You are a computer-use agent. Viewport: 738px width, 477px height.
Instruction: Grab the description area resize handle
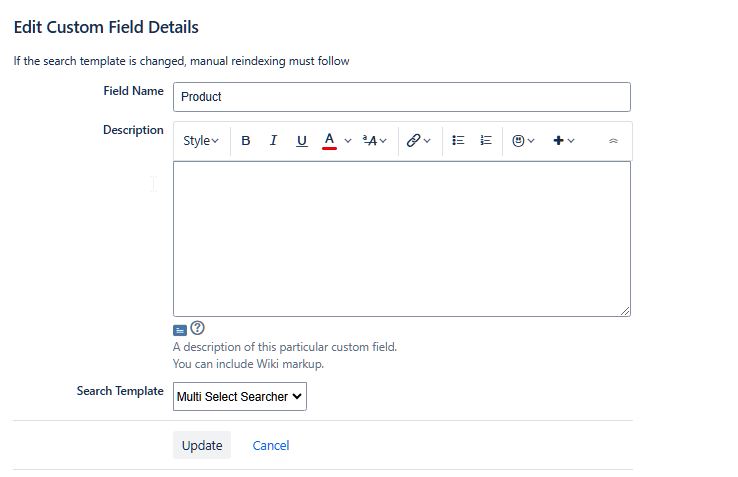[x=625, y=311]
